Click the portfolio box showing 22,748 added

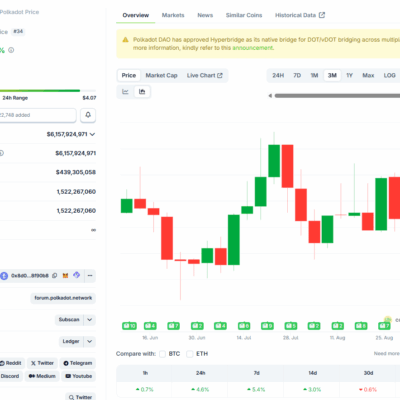pos(37,115)
